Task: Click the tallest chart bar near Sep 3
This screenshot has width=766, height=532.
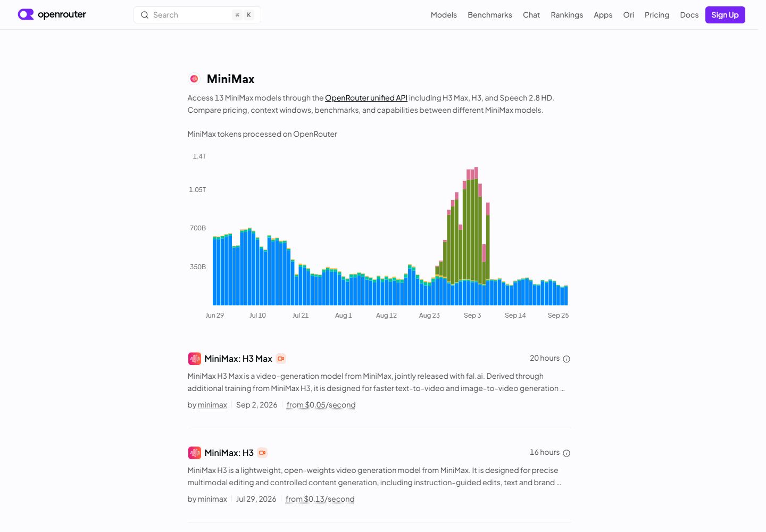Action: pos(476,236)
